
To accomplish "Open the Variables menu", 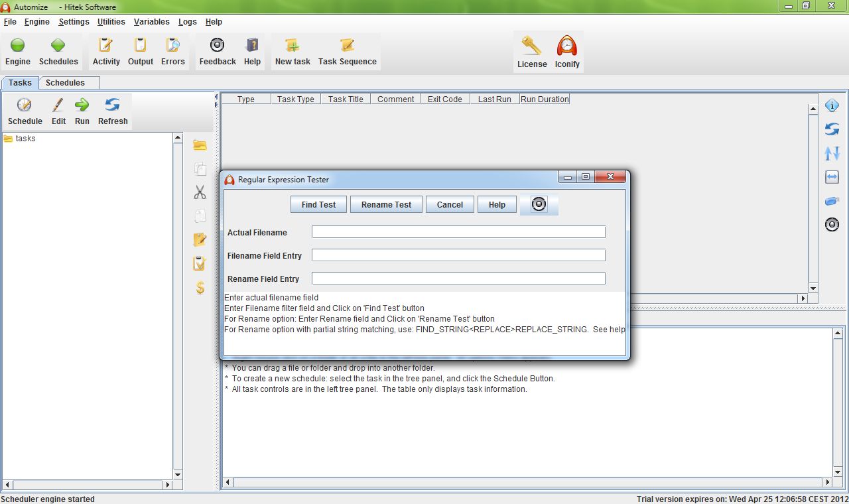I will pos(152,22).
